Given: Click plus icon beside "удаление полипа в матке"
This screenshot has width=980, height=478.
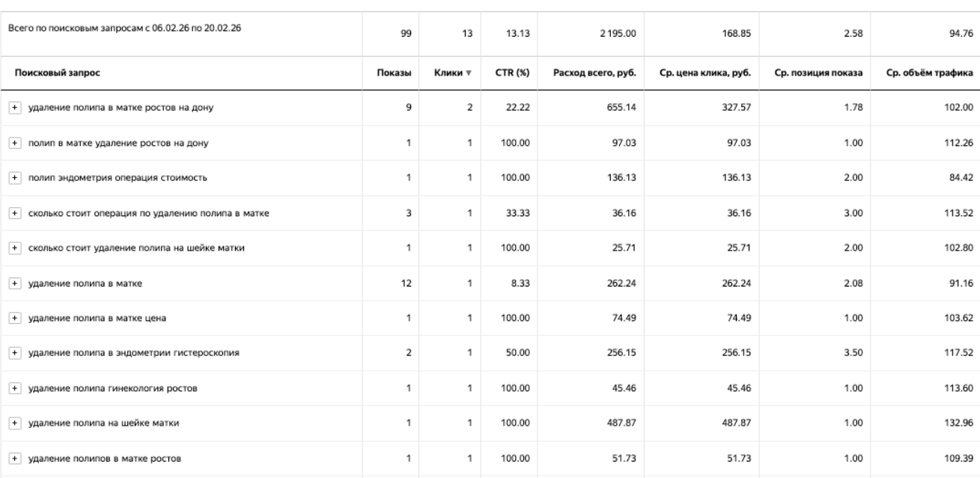Looking at the screenshot, I should pyautogui.click(x=14, y=284).
